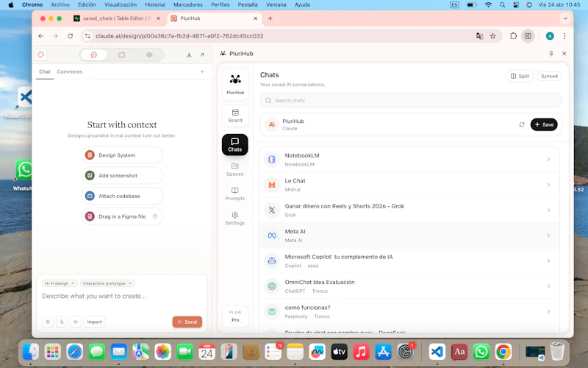This screenshot has height=368, width=588.
Task: Click the palette icon at top left
Action: [41, 54]
